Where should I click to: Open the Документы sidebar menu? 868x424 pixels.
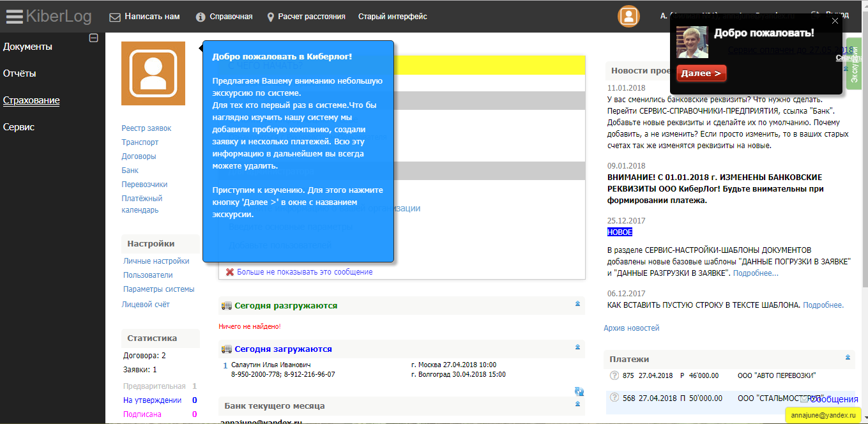(27, 47)
